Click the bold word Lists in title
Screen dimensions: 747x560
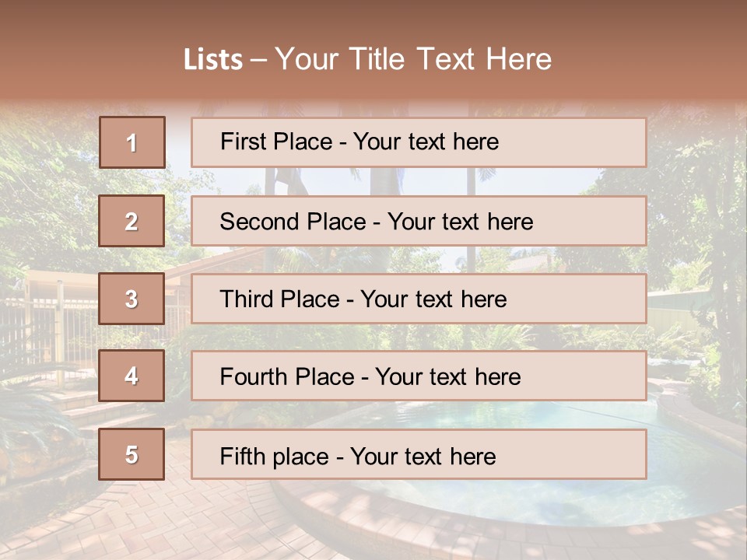click(213, 60)
